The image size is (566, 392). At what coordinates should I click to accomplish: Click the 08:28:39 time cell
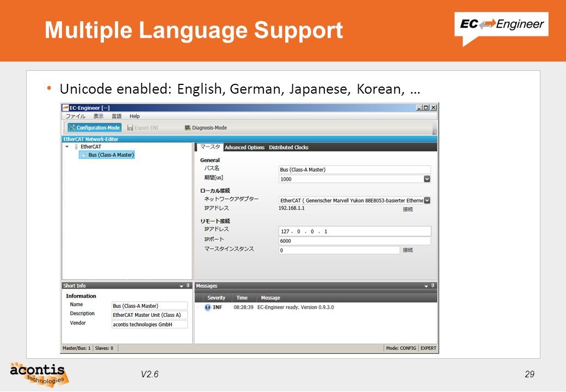click(243, 308)
